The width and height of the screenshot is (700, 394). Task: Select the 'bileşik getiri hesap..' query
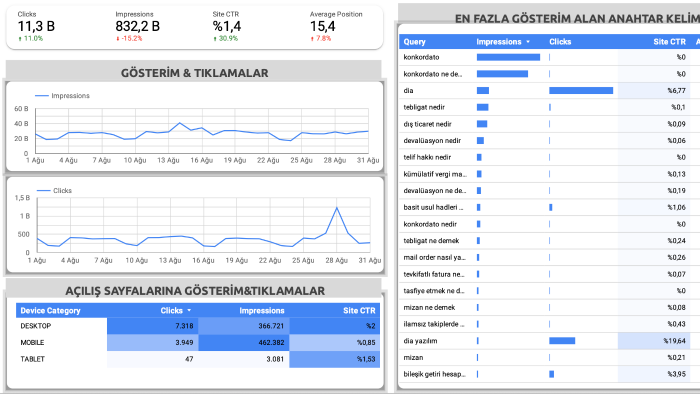click(x=434, y=374)
